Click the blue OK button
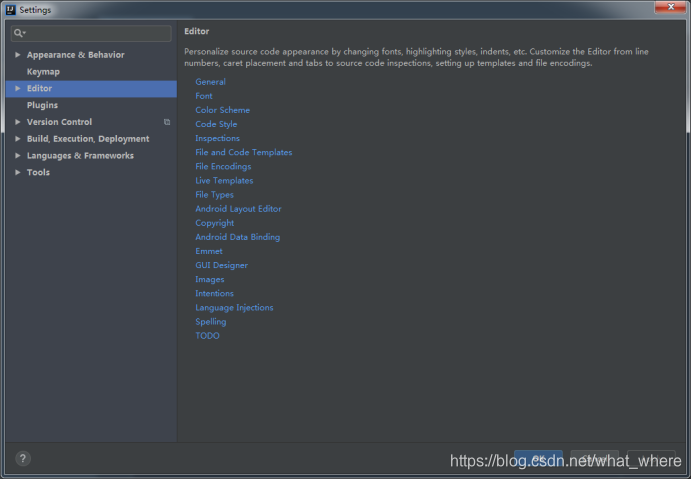Image resolution: width=692 pixels, height=480 pixels. [538, 459]
